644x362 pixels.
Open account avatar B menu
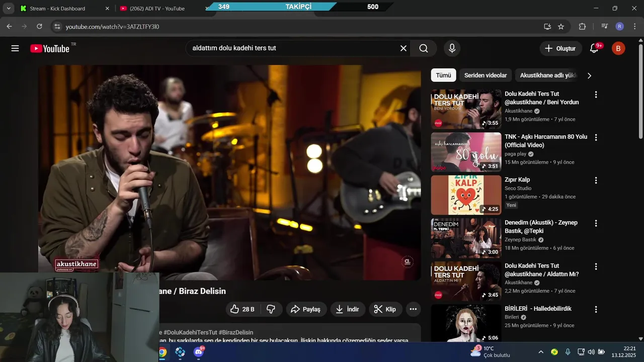[618, 48]
